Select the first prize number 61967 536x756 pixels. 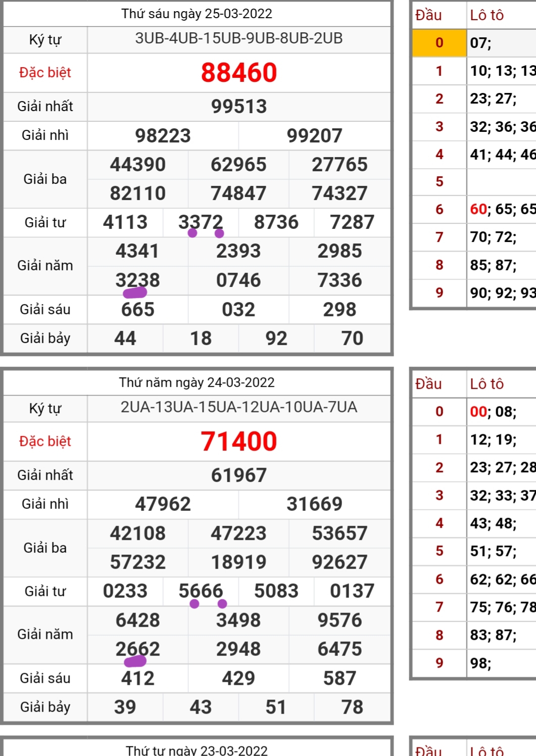coord(239,475)
